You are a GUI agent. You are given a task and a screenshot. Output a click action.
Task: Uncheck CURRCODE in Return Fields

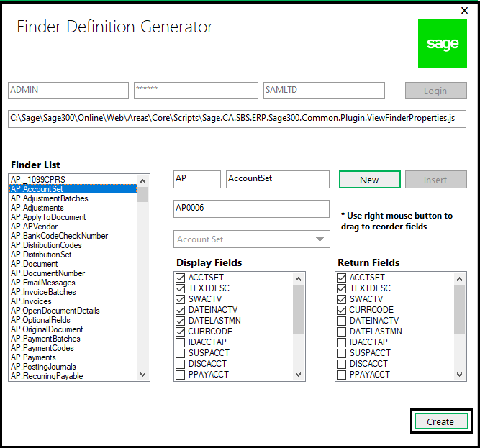[x=341, y=310]
